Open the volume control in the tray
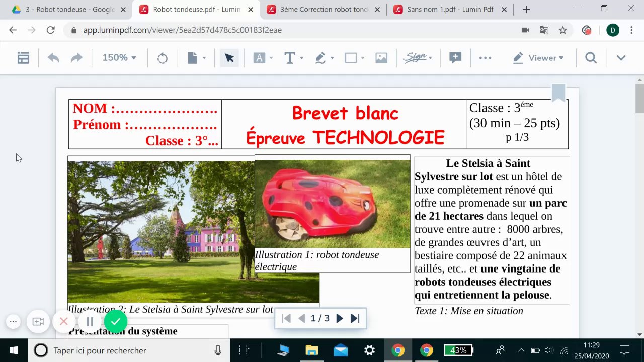This screenshot has width=644, height=362. click(549, 350)
